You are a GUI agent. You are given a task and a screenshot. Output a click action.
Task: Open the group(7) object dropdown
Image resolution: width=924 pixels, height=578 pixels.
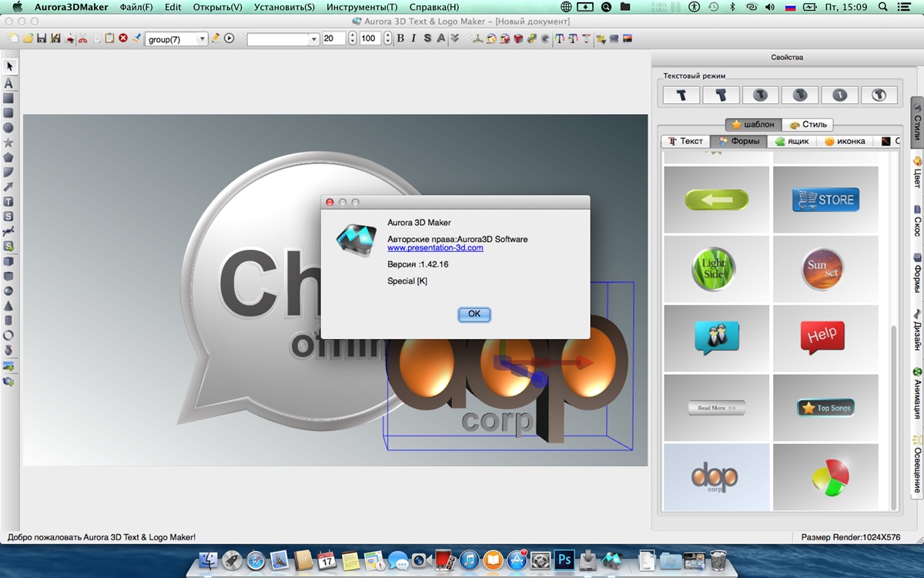pos(176,39)
